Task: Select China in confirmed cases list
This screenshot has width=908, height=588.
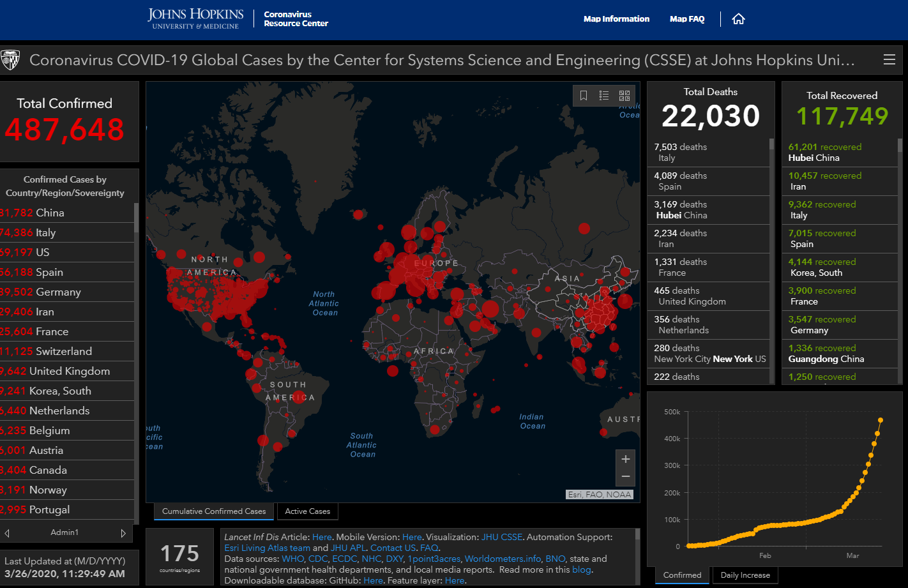Action: click(x=67, y=213)
